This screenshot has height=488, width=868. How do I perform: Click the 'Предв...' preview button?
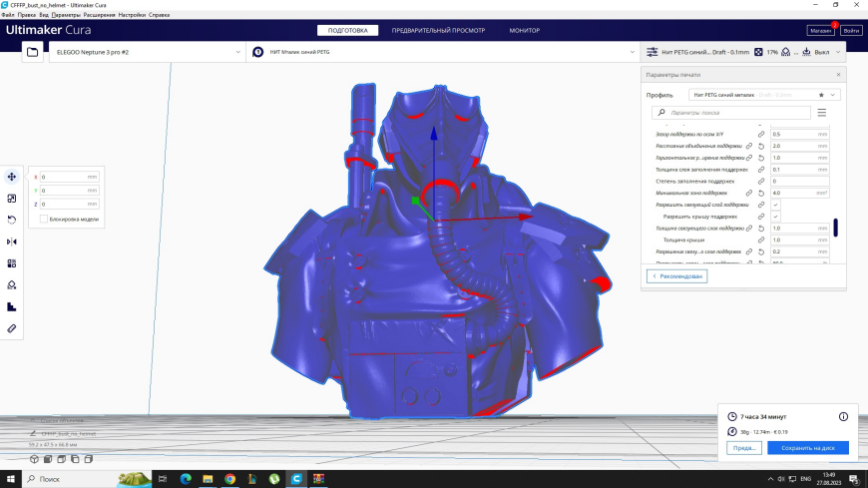pos(744,448)
